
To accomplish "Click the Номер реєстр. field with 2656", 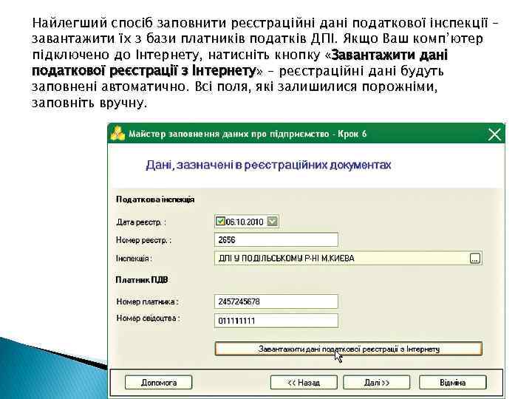I will [x=276, y=240].
